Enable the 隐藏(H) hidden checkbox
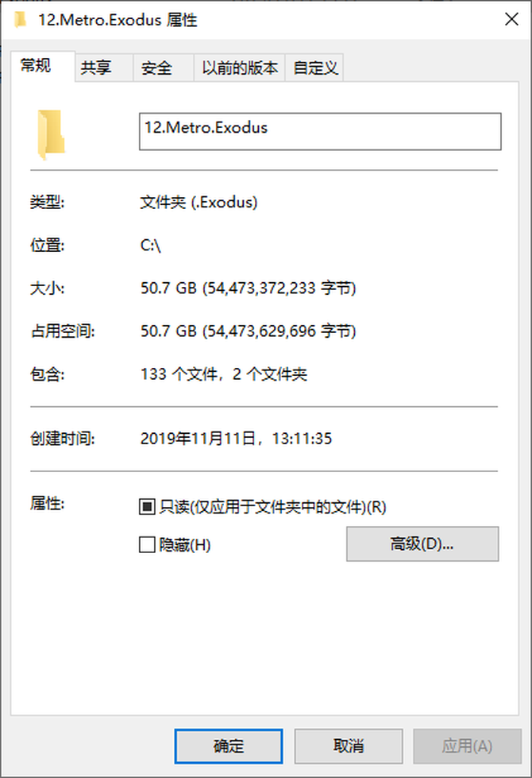The height and width of the screenshot is (778, 532). [147, 545]
